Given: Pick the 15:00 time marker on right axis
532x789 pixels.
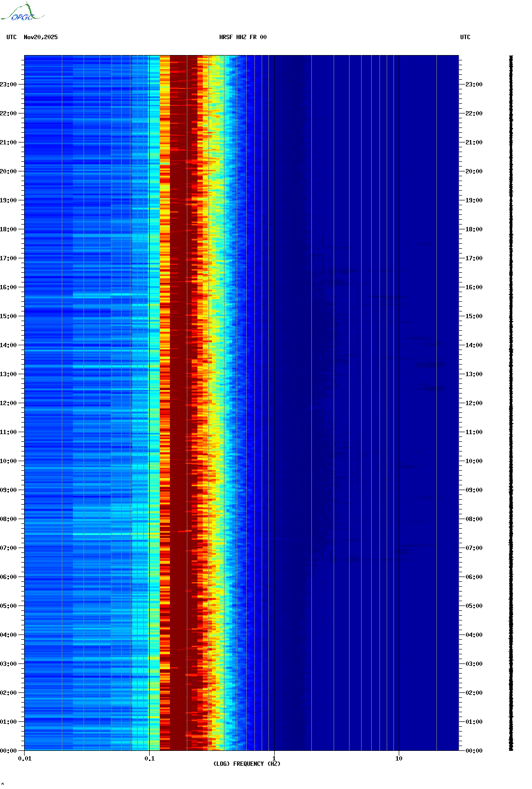Looking at the screenshot, I should (x=474, y=316).
